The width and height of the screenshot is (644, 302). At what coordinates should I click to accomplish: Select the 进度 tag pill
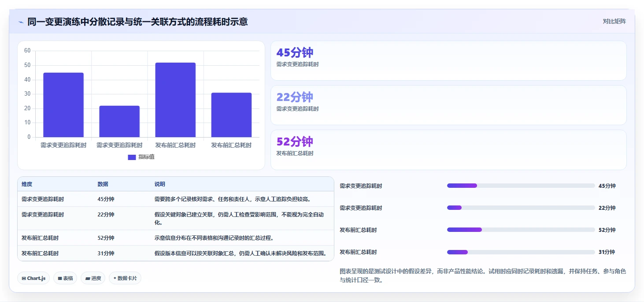point(93,278)
